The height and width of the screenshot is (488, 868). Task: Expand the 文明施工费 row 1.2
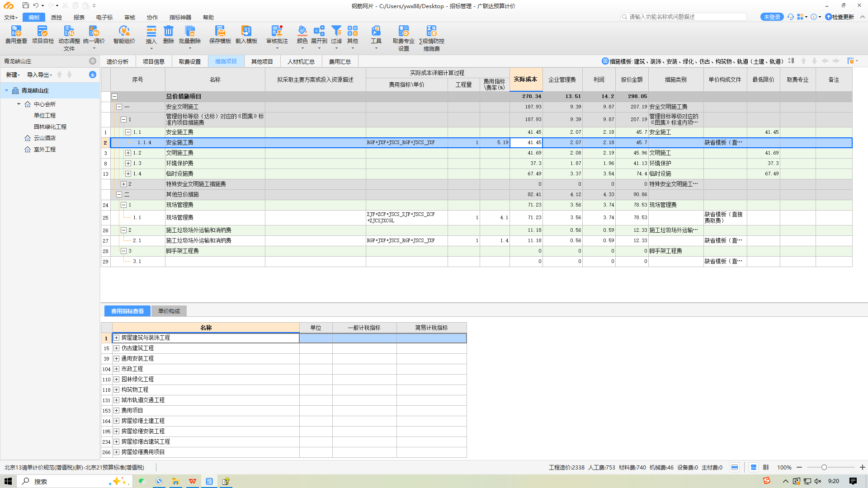pos(128,153)
